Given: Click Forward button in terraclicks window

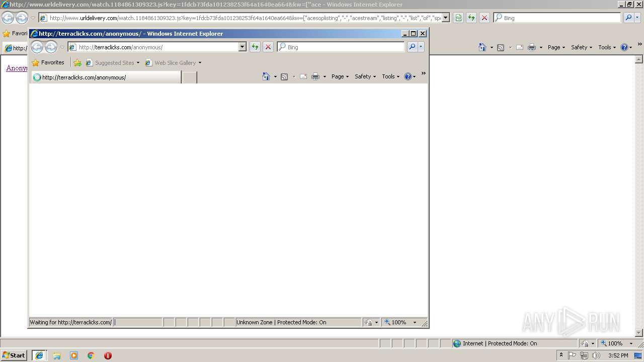Looking at the screenshot, I should pyautogui.click(x=51, y=47).
